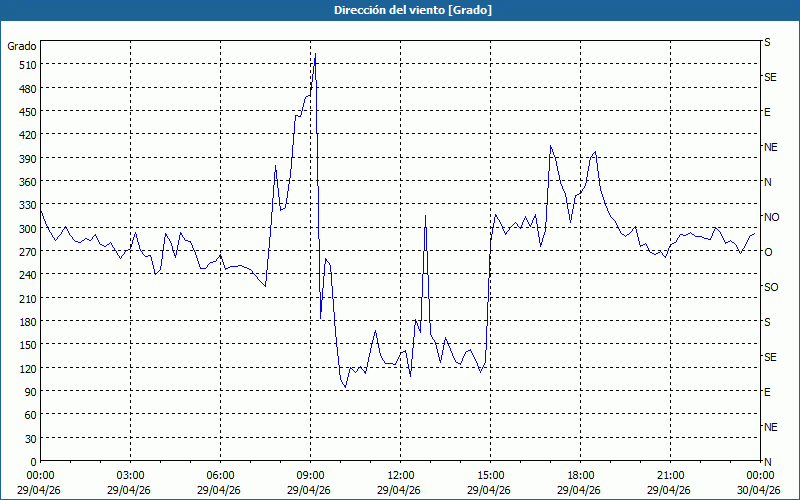The height and width of the screenshot is (500, 800).
Task: Click the 21:00 time label
Action: pos(670,475)
